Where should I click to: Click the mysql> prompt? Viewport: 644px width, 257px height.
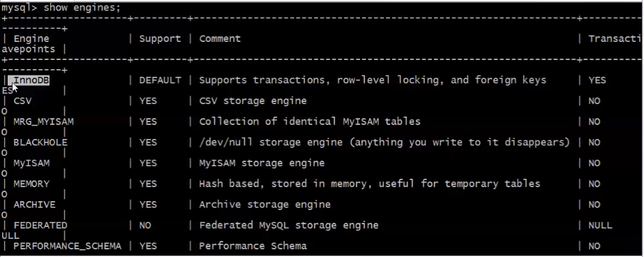point(20,8)
